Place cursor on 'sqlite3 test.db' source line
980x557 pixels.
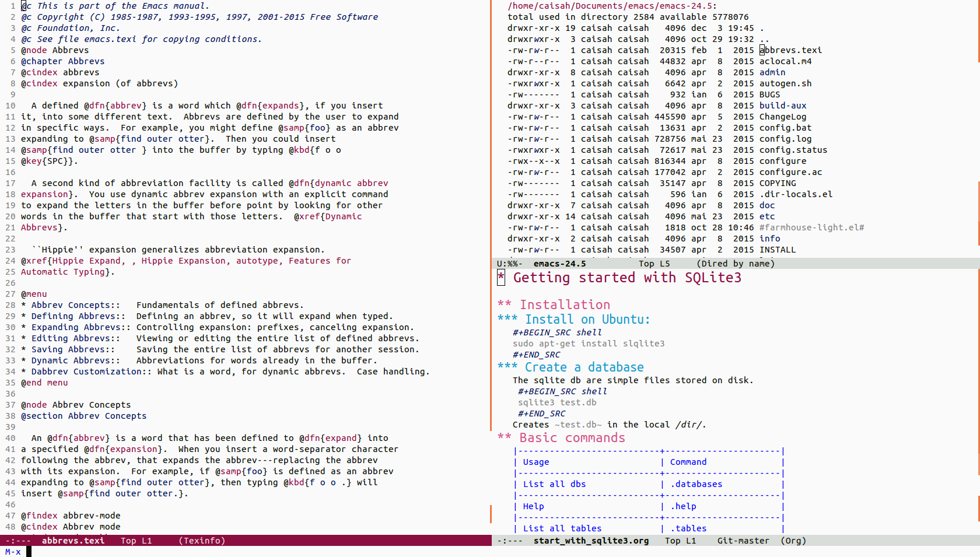tap(557, 402)
